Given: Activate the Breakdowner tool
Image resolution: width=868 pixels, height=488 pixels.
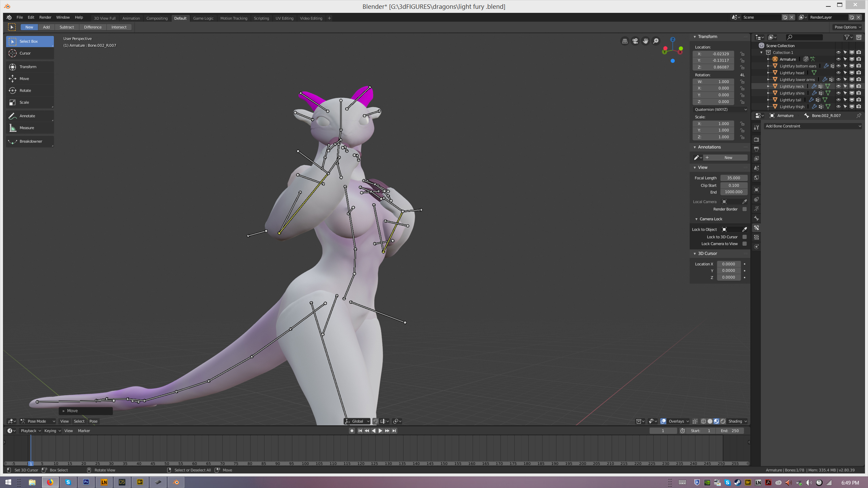Looking at the screenshot, I should (x=31, y=141).
